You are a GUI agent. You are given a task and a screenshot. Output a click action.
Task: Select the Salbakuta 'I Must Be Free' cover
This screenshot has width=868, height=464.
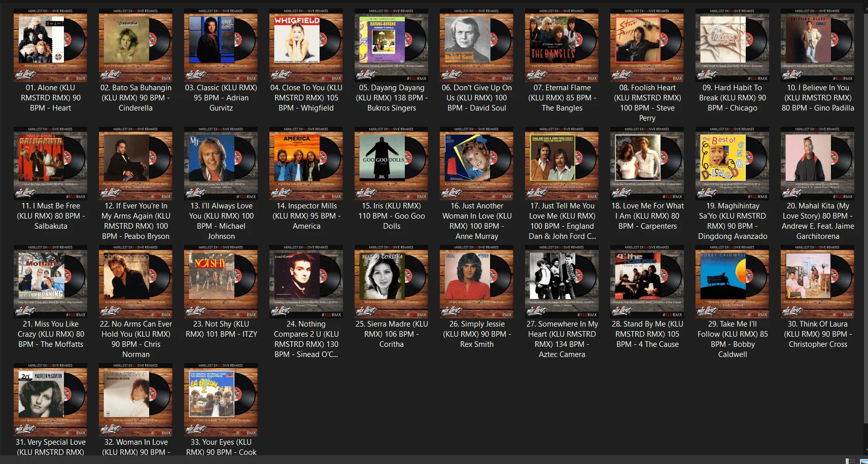tap(51, 163)
